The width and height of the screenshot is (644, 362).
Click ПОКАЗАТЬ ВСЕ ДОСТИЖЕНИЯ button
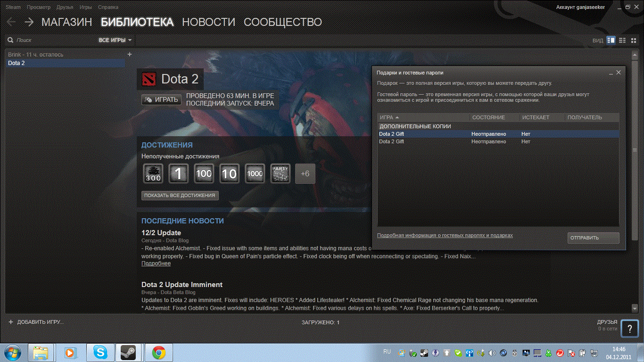coord(180,195)
